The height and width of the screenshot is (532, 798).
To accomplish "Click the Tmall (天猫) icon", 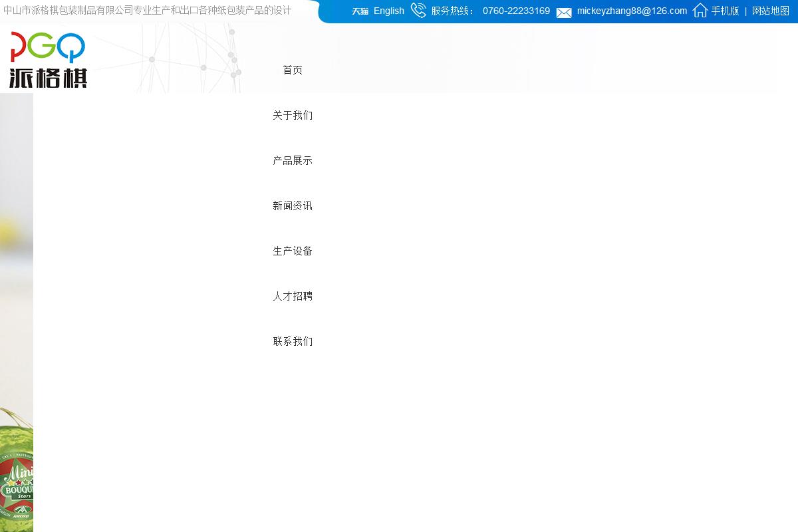I will pos(360,11).
